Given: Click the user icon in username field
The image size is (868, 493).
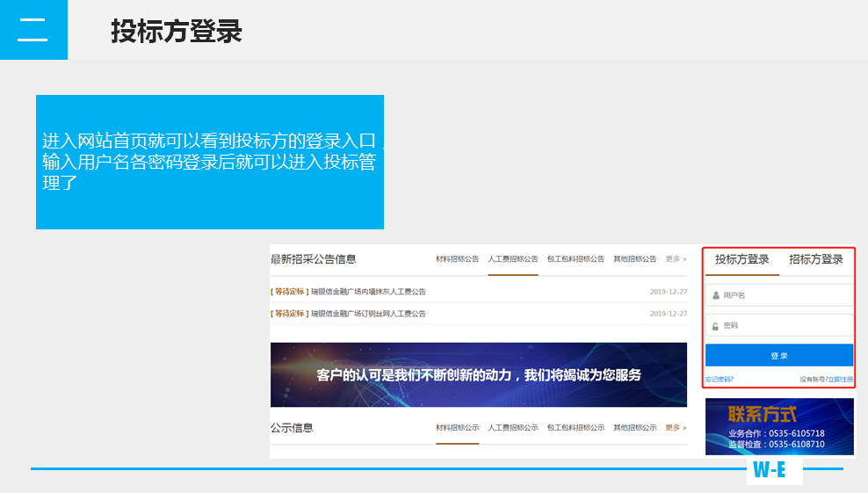Looking at the screenshot, I should coord(716,296).
